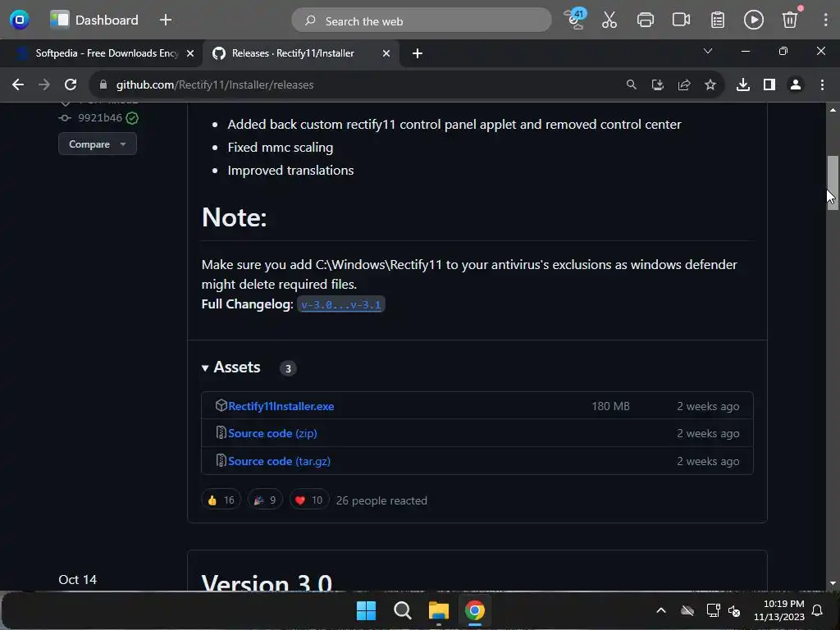
Task: Open commit 9921b46
Action: (x=99, y=118)
